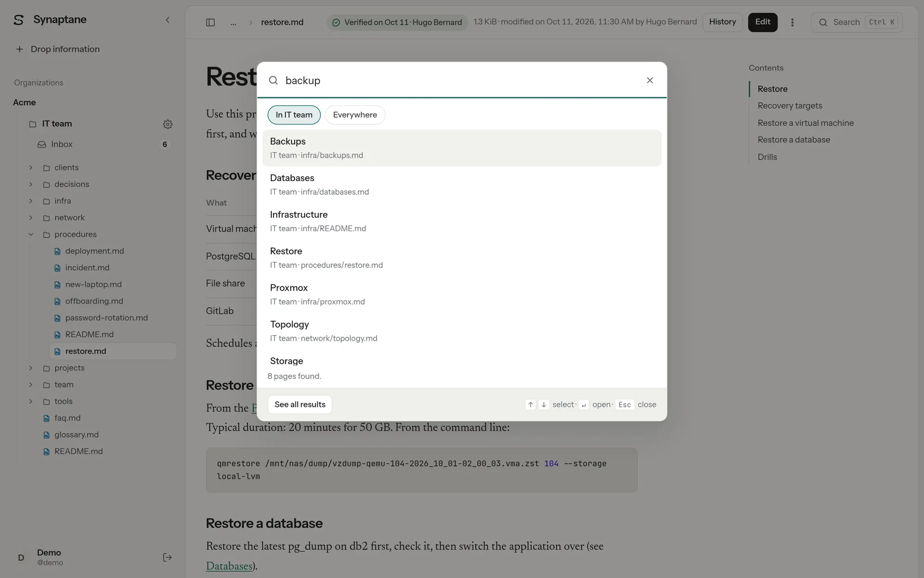Click Drop information in the sidebar
This screenshot has height=578, width=924.
(x=65, y=49)
